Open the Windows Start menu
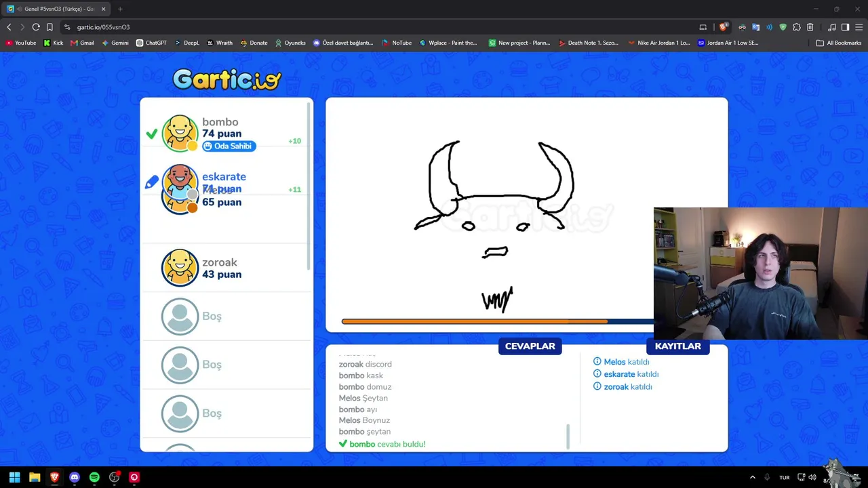 (x=14, y=477)
